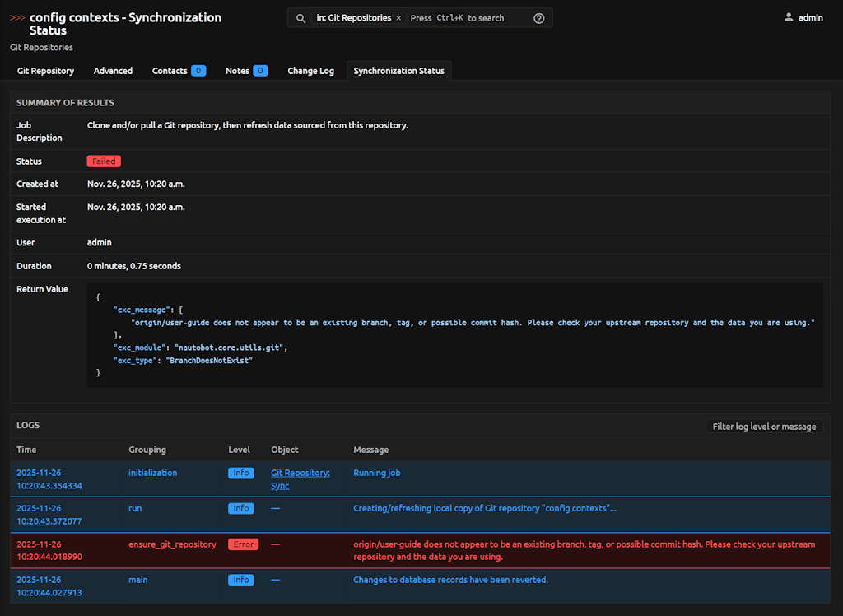Select the Synchronization Status tab
The width and height of the screenshot is (843, 616).
tap(398, 71)
